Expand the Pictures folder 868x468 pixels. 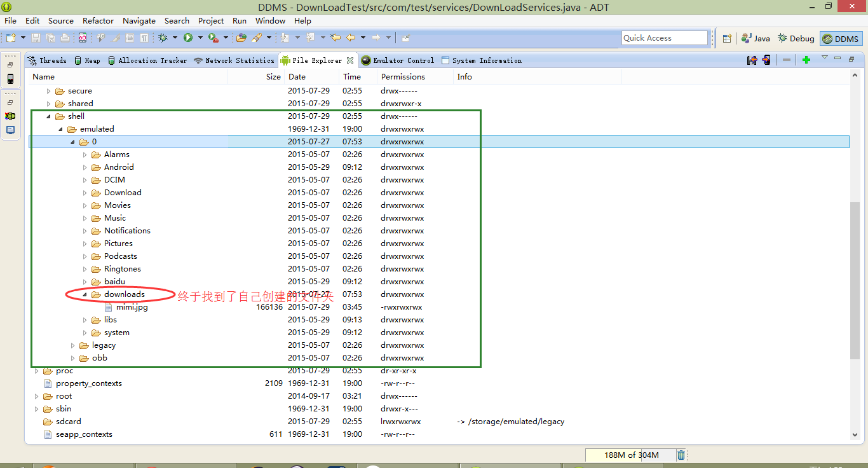[85, 244]
